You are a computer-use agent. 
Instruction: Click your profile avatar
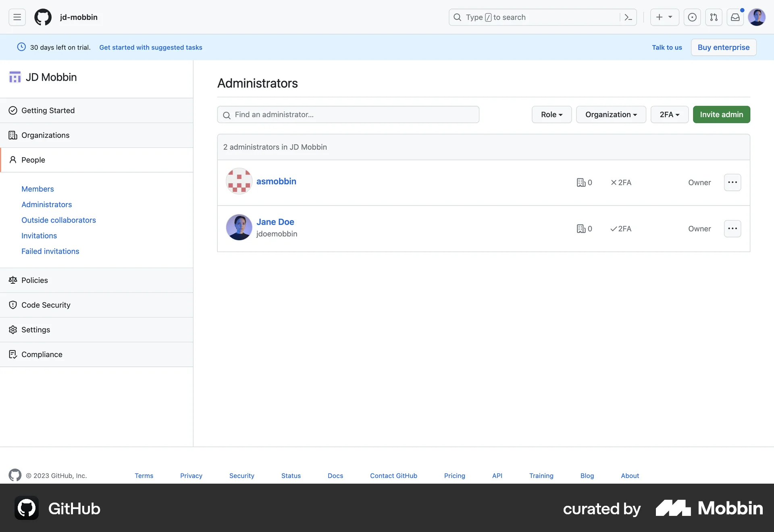(x=757, y=17)
